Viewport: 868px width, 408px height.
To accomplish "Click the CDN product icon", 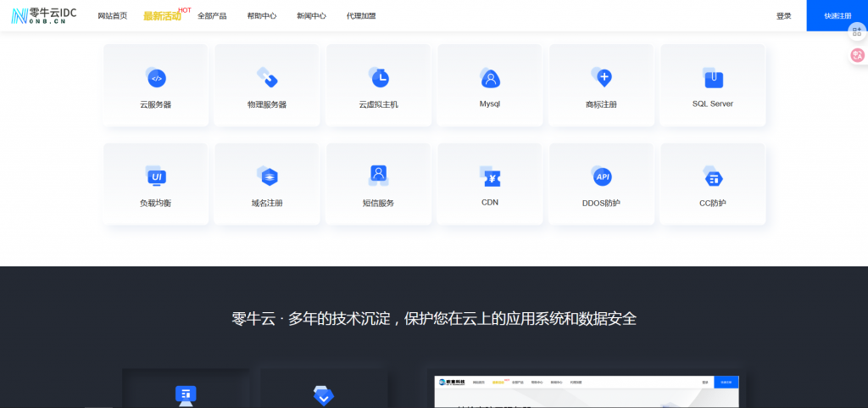I will [490, 176].
